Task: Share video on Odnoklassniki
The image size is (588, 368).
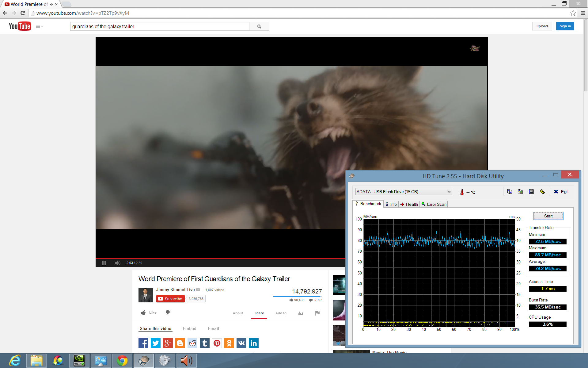Action: (229, 343)
